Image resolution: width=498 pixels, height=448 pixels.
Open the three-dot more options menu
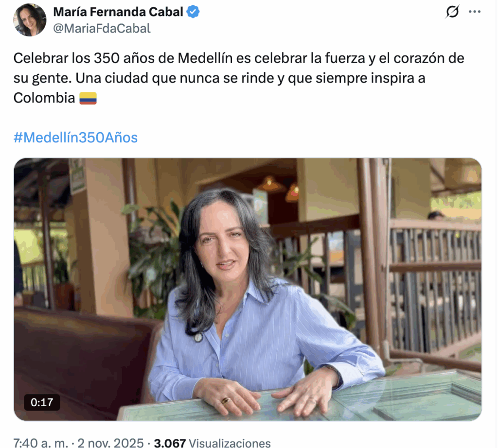tap(475, 12)
